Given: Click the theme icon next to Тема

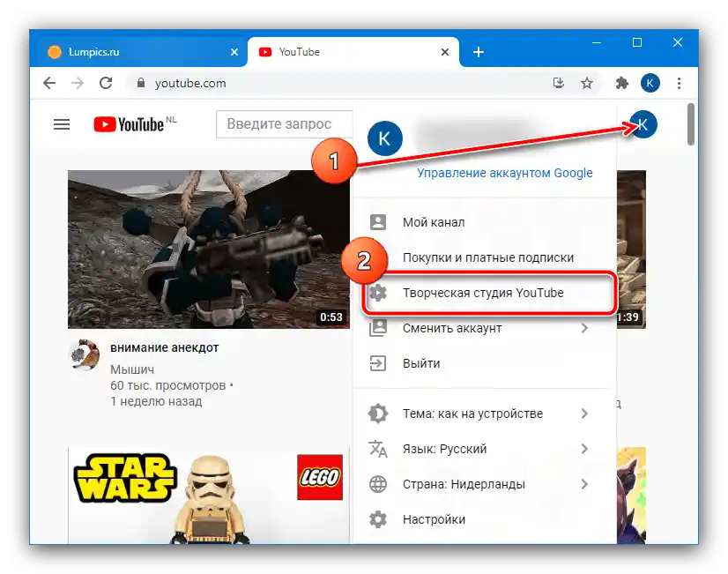Looking at the screenshot, I should pyautogui.click(x=378, y=414).
